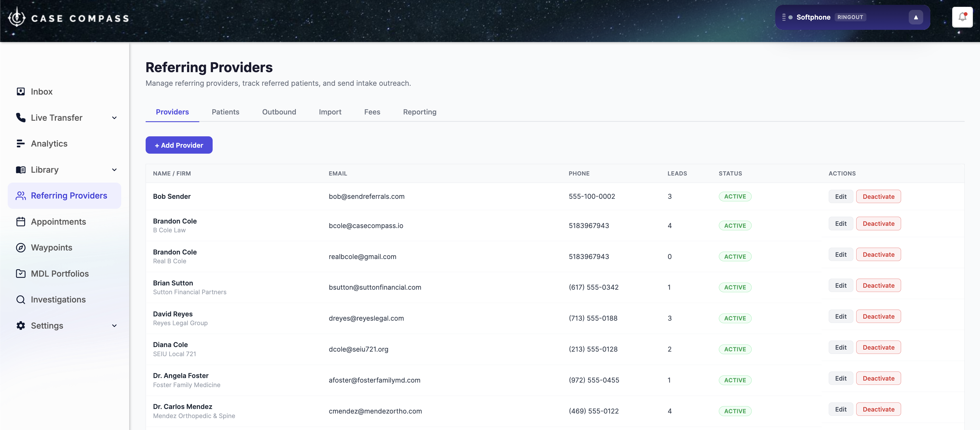Click the MDL Portfolios folder icon
The height and width of the screenshot is (430, 980).
(20, 274)
